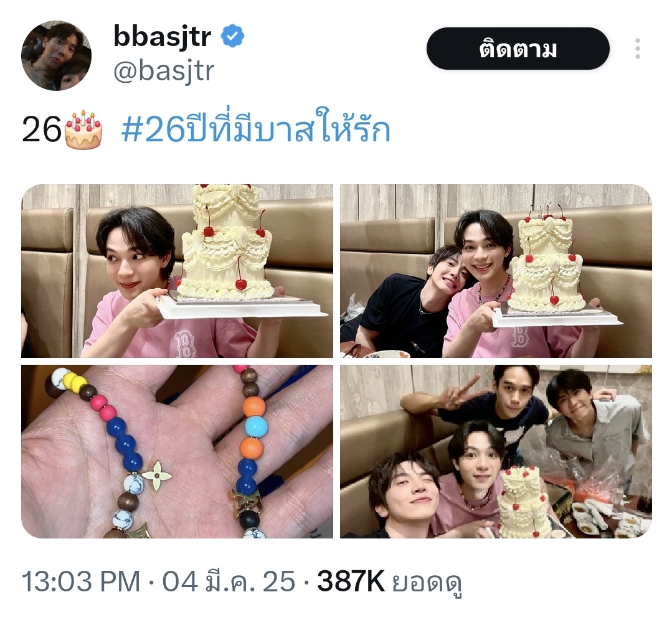
Task: Click the flower charm in the bracelet photo
Action: pyautogui.click(x=157, y=475)
